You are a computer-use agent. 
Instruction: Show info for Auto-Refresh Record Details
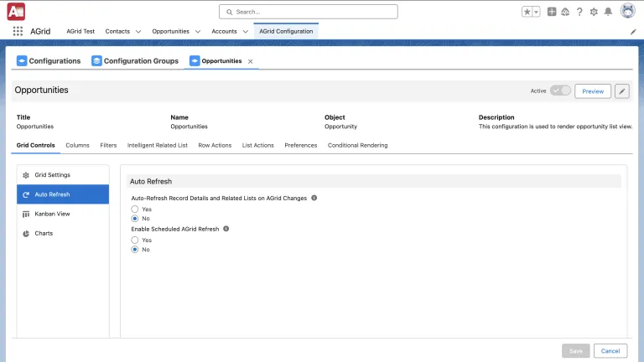tap(314, 198)
